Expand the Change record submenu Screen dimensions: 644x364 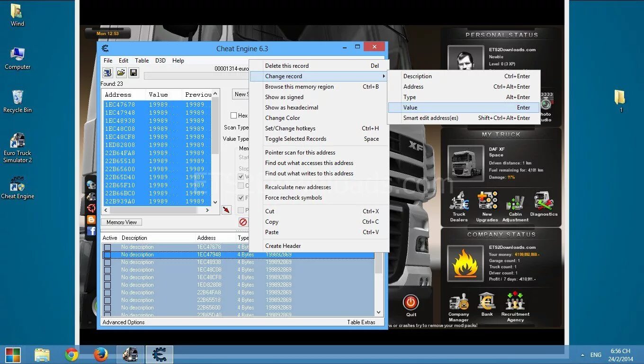tap(283, 76)
